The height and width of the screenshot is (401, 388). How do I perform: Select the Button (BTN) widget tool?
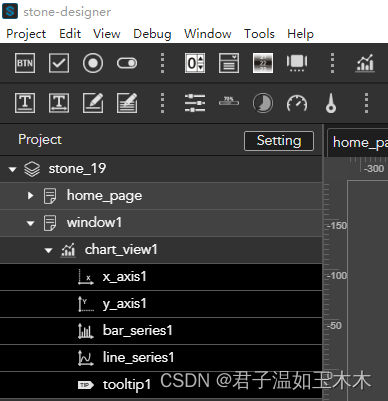pyautogui.click(x=25, y=63)
